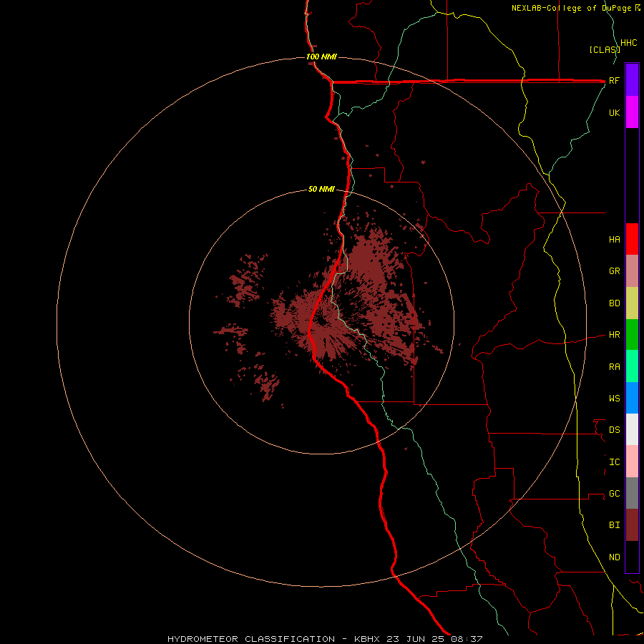644x644 pixels.
Task: Click the HR green color swatch
Action: tap(632, 335)
